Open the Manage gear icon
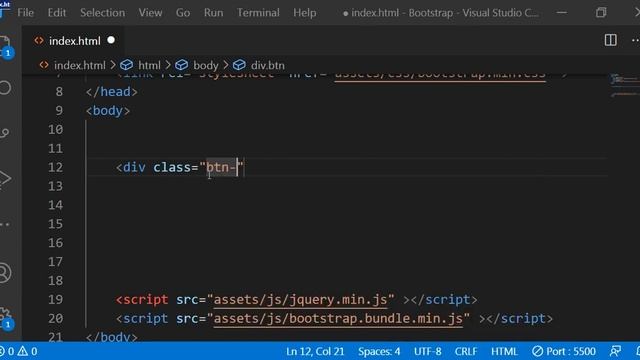This screenshot has width=640, height=360. [5, 318]
